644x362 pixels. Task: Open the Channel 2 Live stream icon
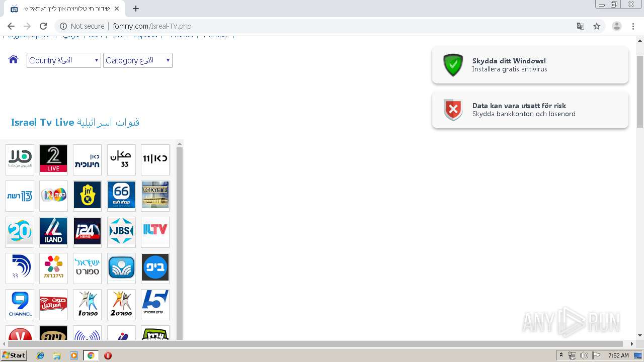click(53, 160)
